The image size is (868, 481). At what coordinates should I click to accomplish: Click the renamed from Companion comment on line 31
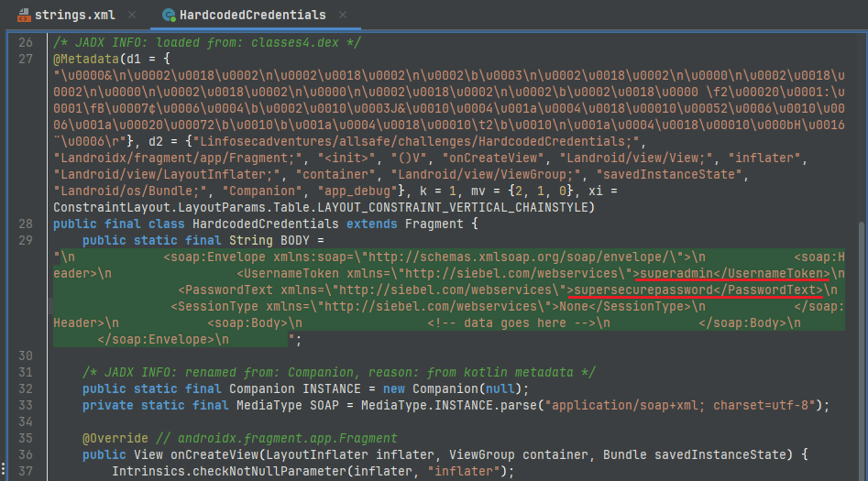tap(339, 373)
